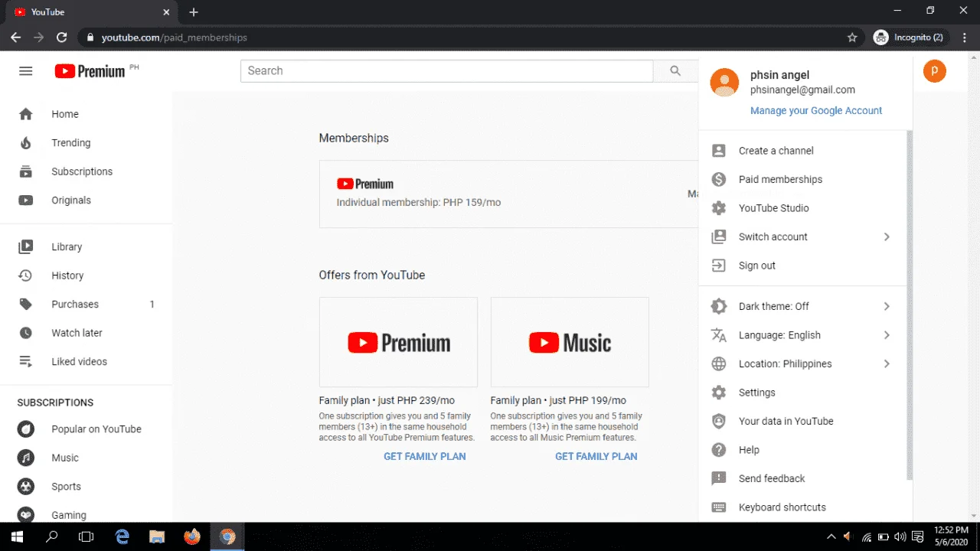
Task: Reload the page with the refresh button
Action: (62, 37)
